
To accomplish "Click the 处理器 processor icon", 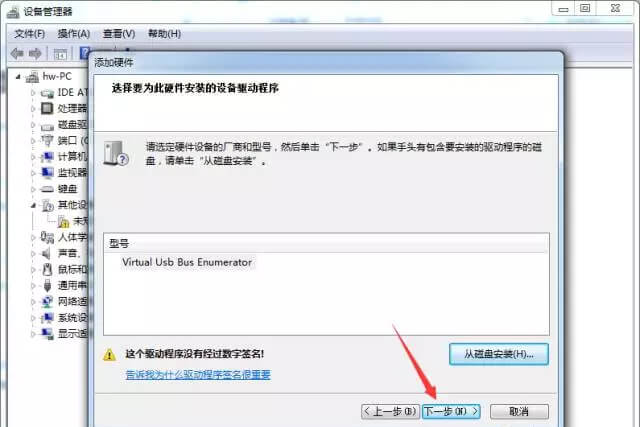I will click(47, 109).
